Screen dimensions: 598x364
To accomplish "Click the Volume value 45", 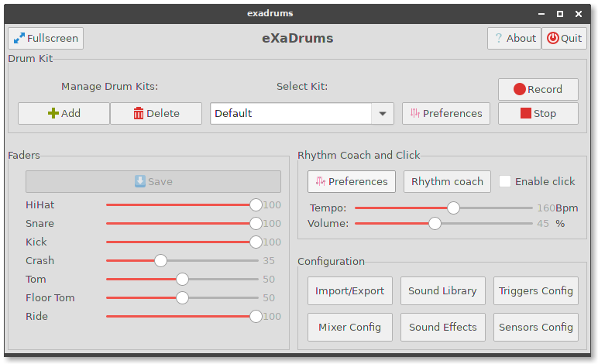I will (543, 223).
